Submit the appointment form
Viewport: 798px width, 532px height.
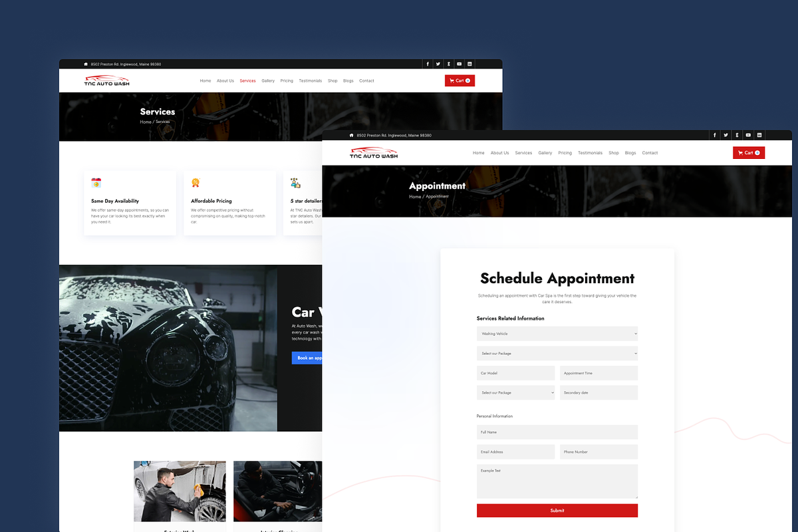click(557, 511)
